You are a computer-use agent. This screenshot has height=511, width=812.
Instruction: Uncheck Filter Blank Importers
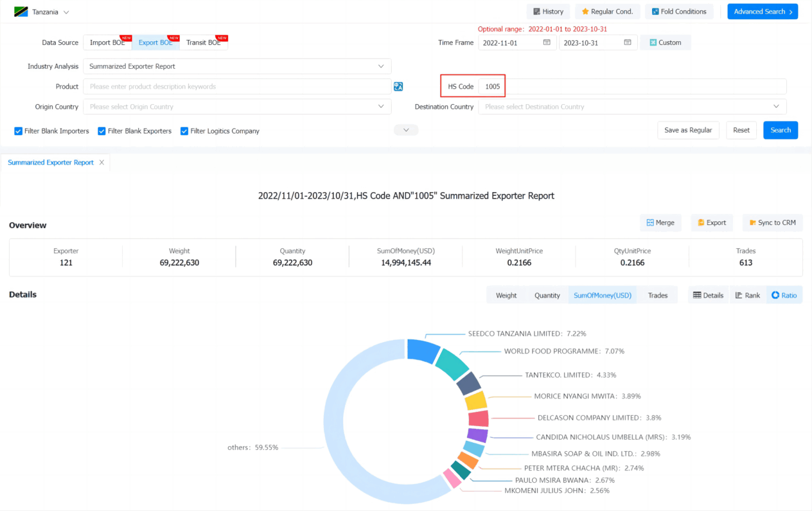point(19,131)
